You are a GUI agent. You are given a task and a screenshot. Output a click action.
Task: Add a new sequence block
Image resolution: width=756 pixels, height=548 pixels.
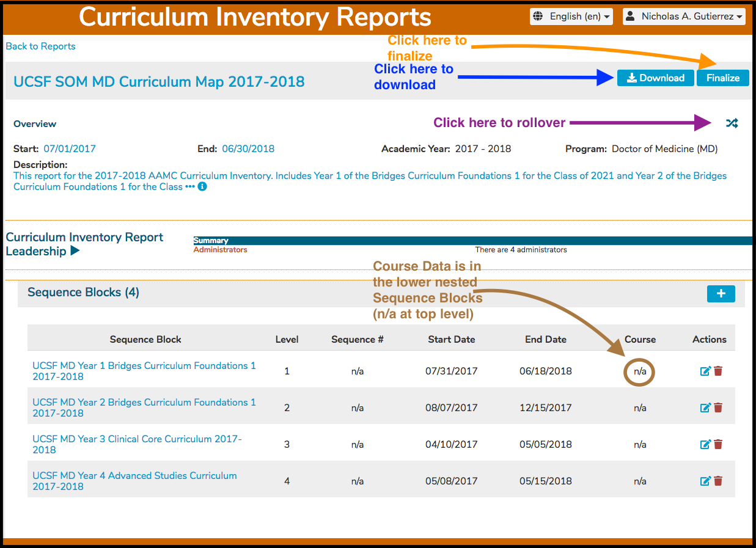click(x=721, y=293)
